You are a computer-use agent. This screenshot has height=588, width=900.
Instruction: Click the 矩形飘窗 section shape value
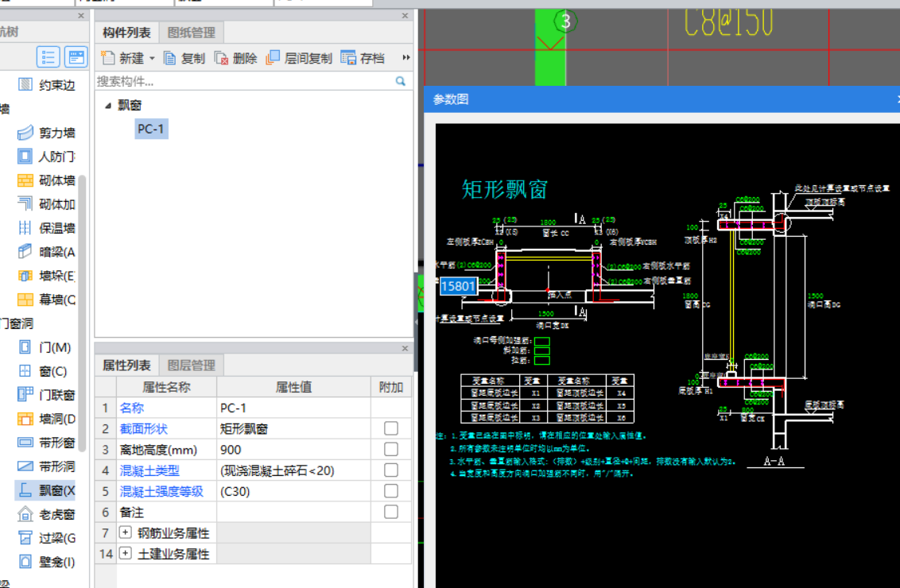coord(293,428)
